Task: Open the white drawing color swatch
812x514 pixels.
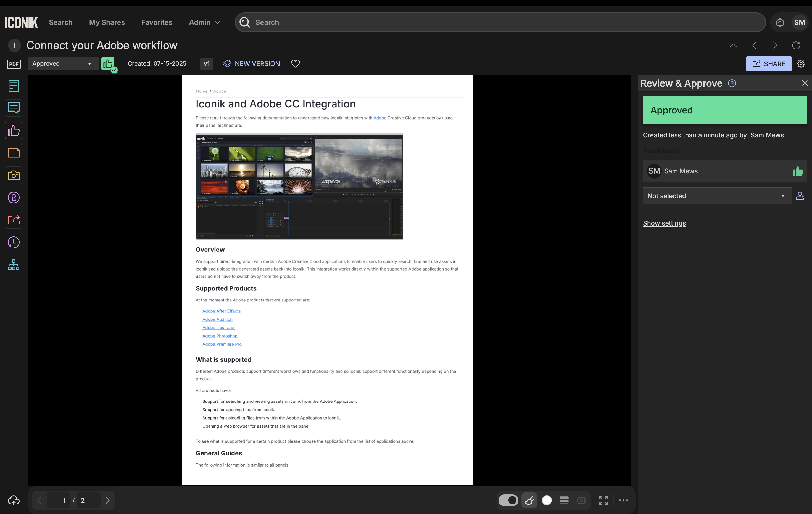Action: (547, 500)
